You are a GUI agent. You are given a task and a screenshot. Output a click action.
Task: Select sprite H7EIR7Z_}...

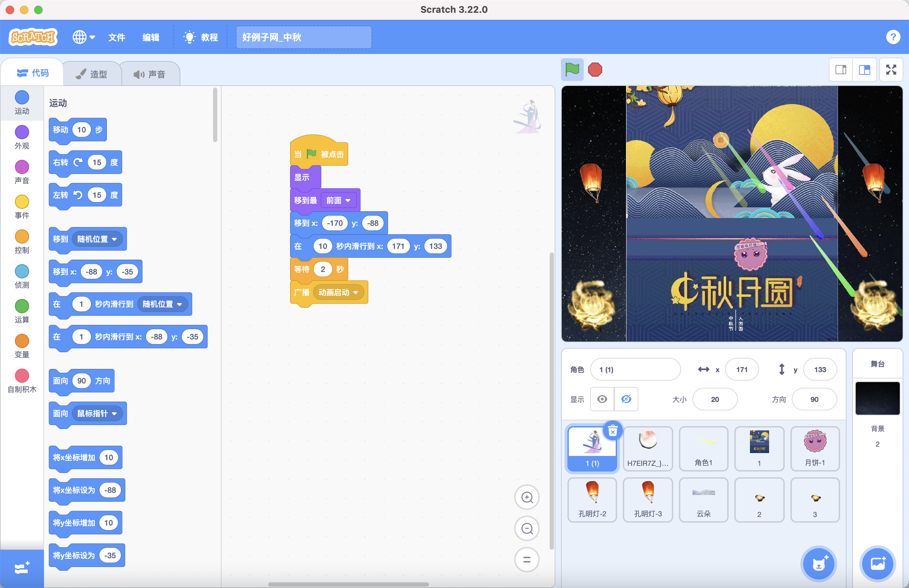[x=648, y=448]
